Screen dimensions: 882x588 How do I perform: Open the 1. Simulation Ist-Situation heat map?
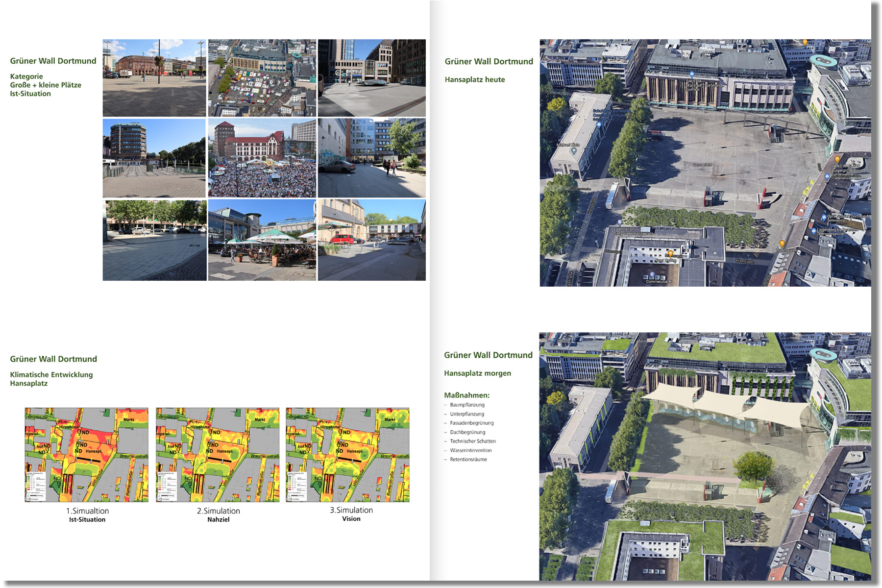[87, 454]
